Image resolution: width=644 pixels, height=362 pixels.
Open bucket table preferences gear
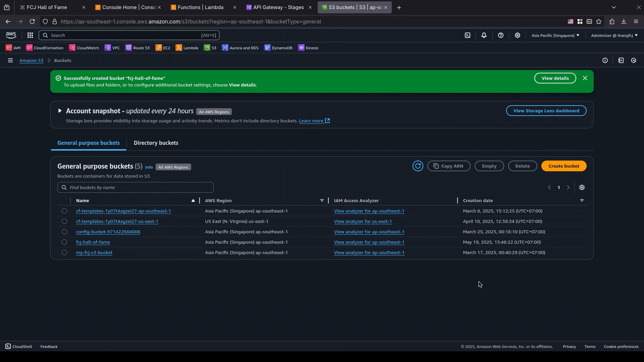click(582, 187)
